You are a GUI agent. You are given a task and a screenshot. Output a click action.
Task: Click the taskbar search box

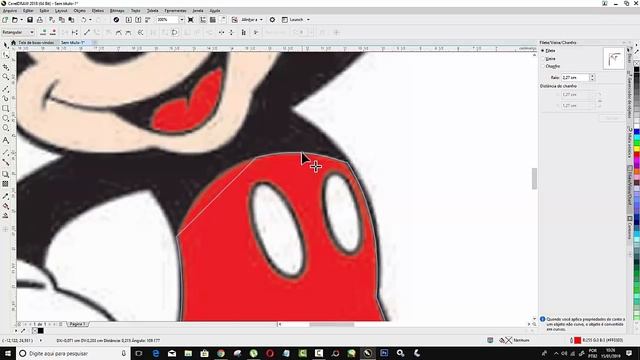pos(73,353)
